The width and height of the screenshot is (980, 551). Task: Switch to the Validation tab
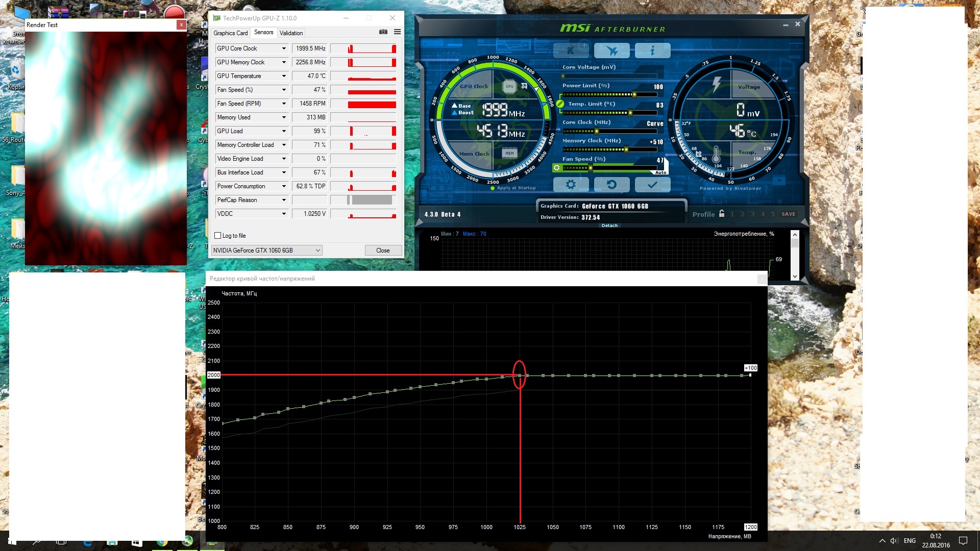click(x=291, y=33)
